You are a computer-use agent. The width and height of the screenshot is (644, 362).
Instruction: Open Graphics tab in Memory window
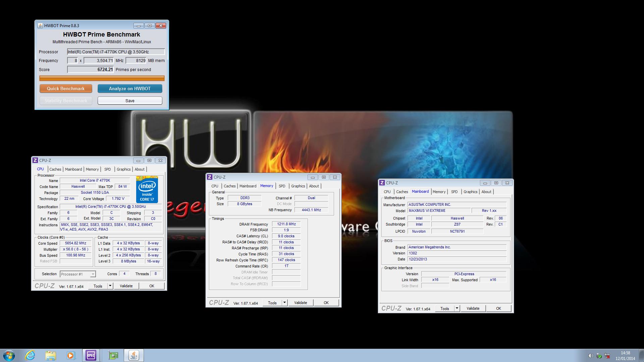pyautogui.click(x=298, y=186)
